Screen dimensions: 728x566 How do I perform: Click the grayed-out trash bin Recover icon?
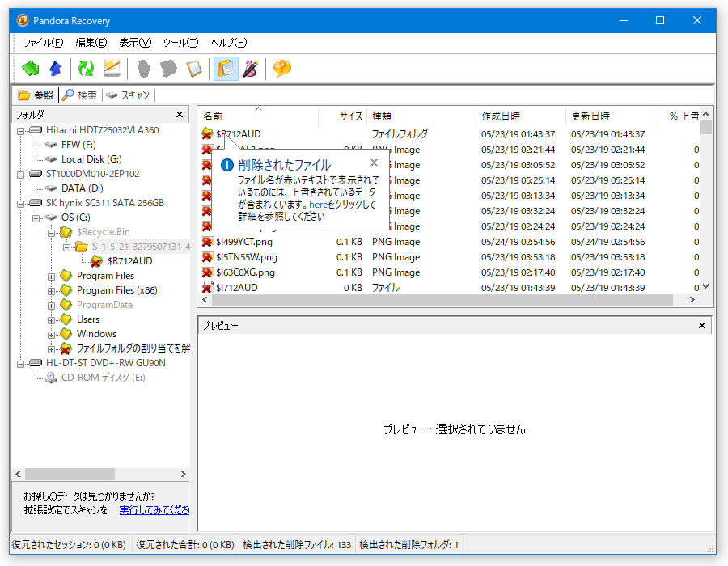(144, 69)
